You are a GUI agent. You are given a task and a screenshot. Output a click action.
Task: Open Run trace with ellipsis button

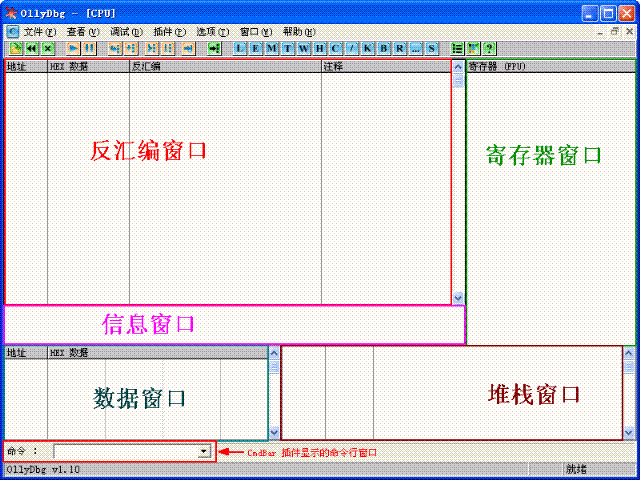416,49
